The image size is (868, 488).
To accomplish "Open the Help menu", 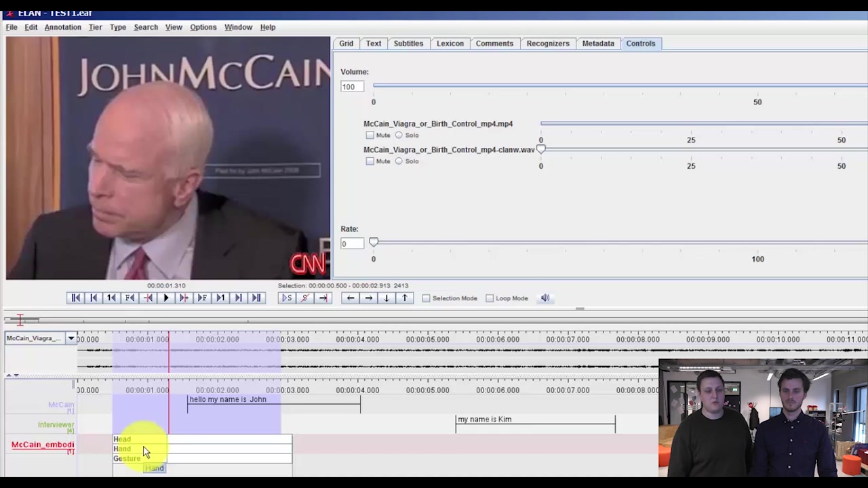I will pyautogui.click(x=268, y=27).
